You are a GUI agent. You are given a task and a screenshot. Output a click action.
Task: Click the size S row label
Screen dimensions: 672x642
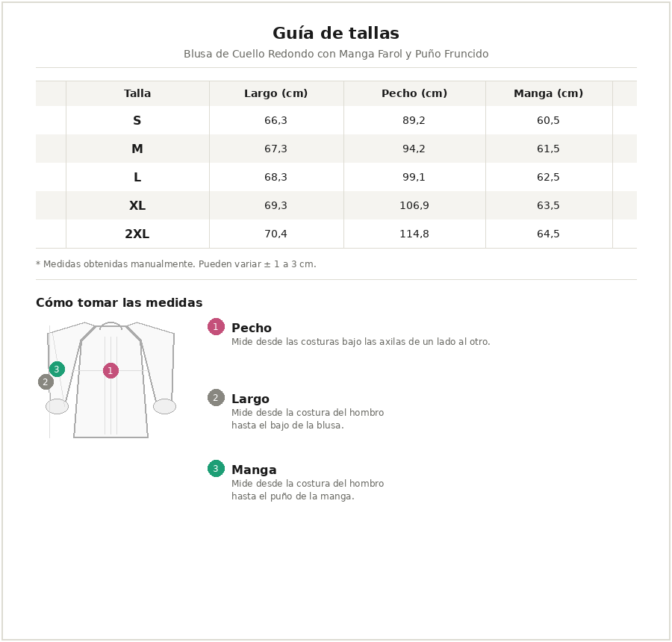pos(137,121)
